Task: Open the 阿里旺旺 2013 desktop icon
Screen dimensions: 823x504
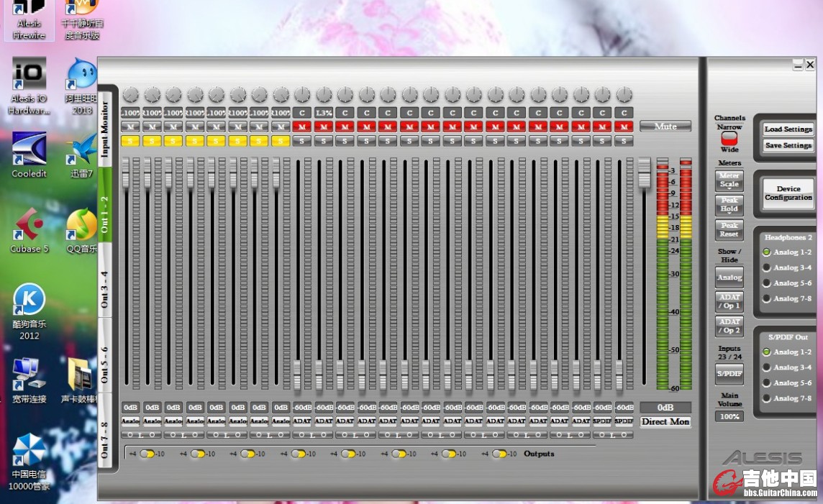Action: pyautogui.click(x=82, y=86)
